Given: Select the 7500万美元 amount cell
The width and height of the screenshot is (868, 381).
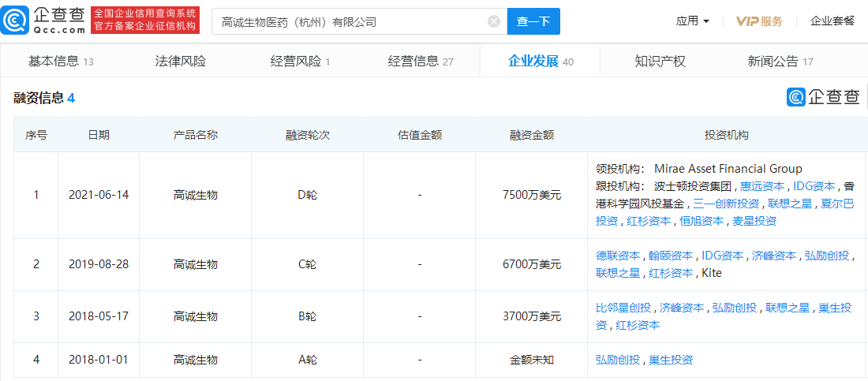Looking at the screenshot, I should (x=531, y=195).
